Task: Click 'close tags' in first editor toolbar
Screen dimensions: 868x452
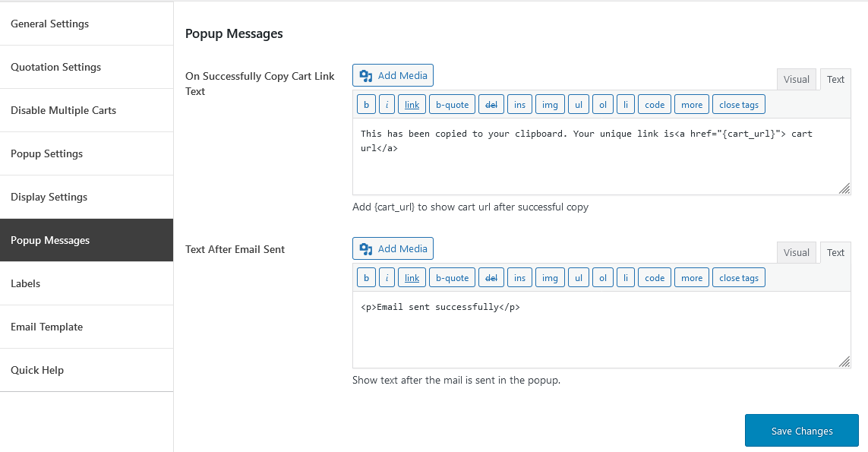Action: (739, 104)
